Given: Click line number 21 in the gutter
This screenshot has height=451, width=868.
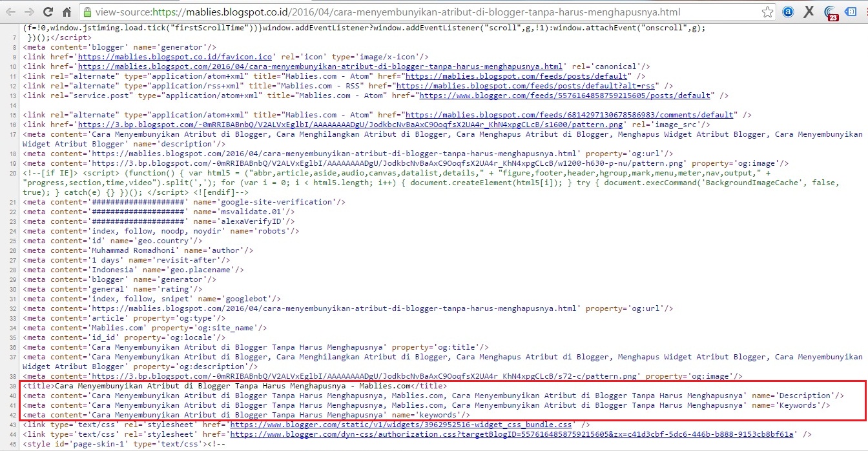Looking at the screenshot, I should 13,202.
